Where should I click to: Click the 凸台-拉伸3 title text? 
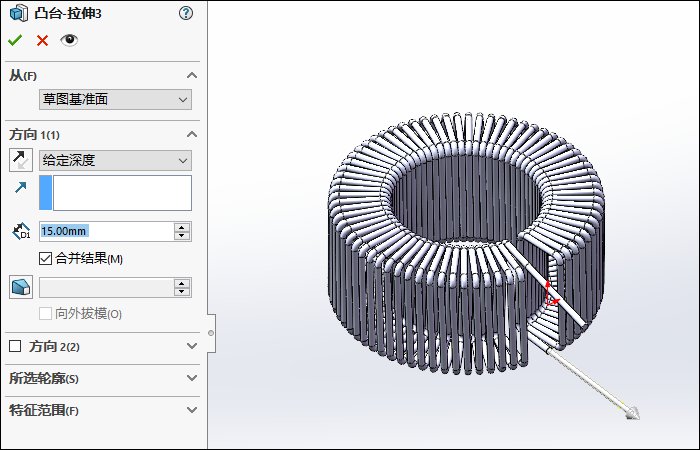point(68,13)
